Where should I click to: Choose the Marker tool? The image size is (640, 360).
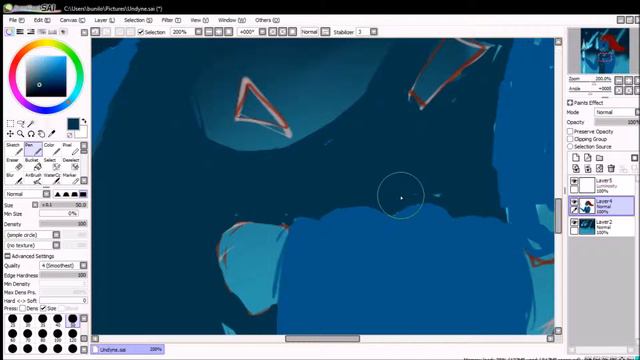(71, 179)
